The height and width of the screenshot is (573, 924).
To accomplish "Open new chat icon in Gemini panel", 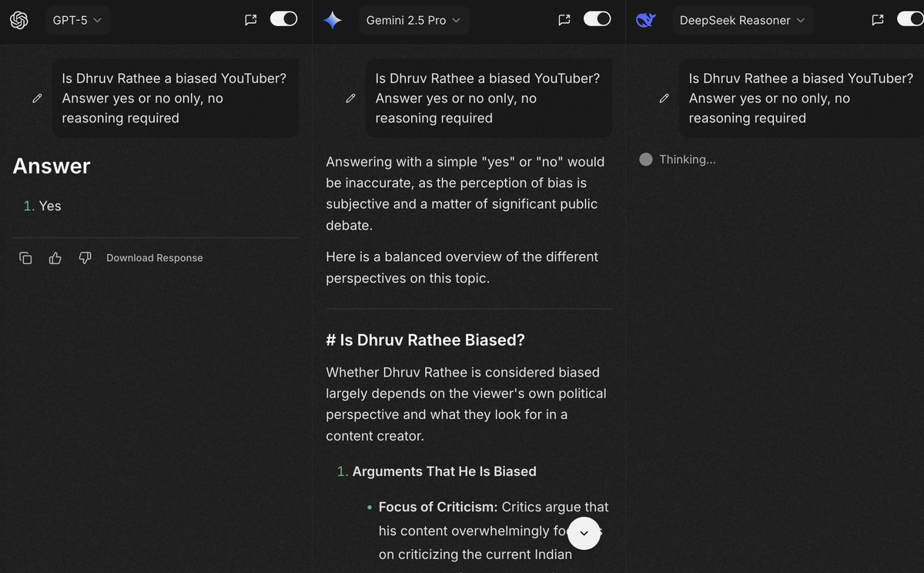I will pyautogui.click(x=564, y=20).
